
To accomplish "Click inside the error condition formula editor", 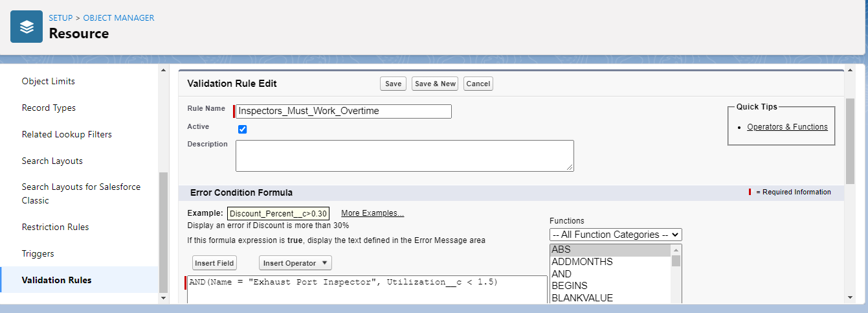I will coord(367,290).
